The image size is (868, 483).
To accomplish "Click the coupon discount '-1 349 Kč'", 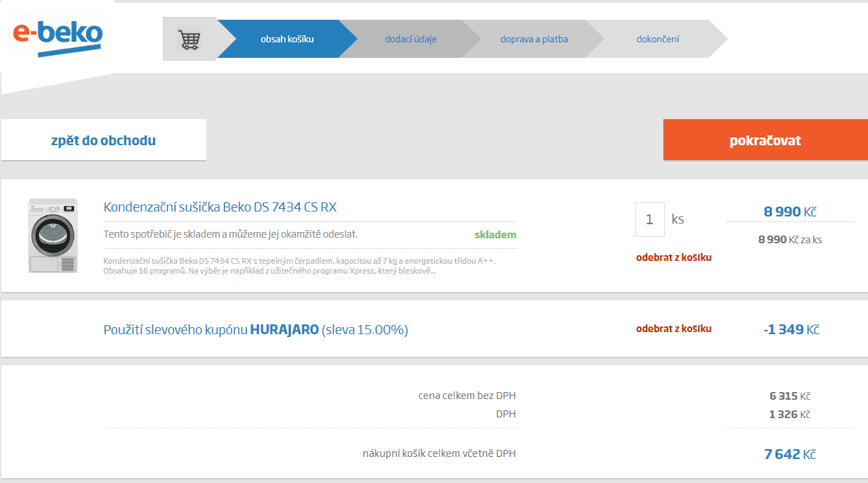I will [791, 329].
